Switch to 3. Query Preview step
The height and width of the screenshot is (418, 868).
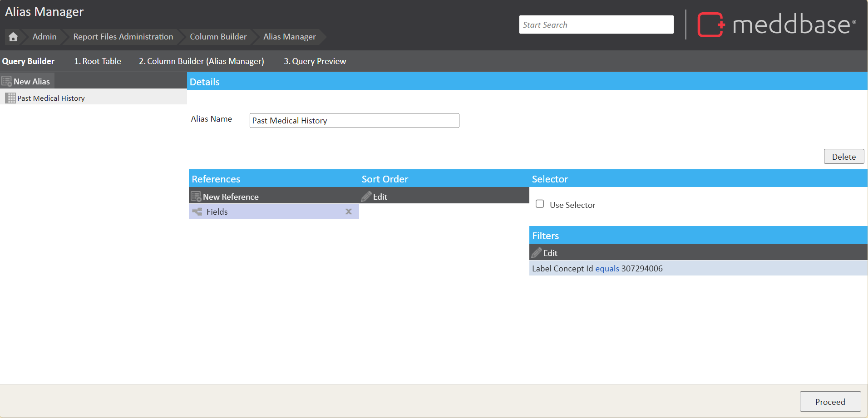coord(315,61)
